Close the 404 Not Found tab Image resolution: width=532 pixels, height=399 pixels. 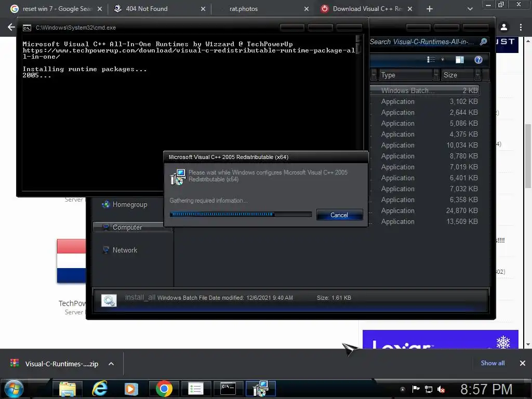coord(203,9)
